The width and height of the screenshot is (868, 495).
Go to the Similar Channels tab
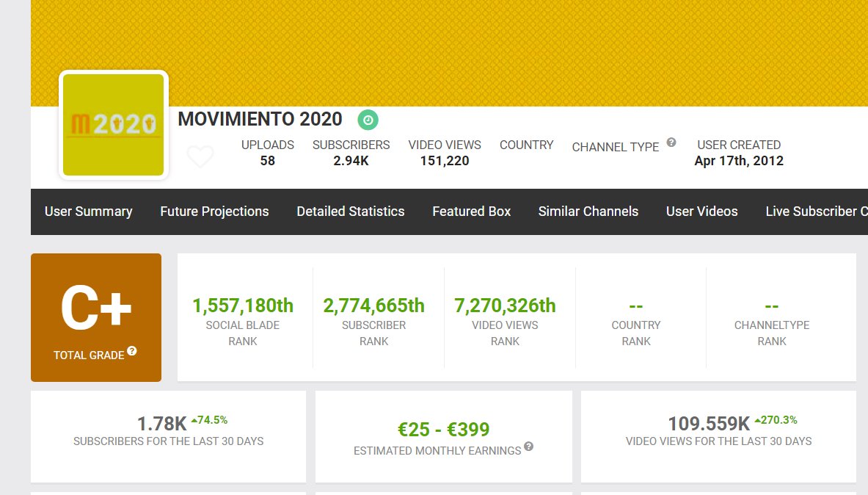pyautogui.click(x=588, y=212)
